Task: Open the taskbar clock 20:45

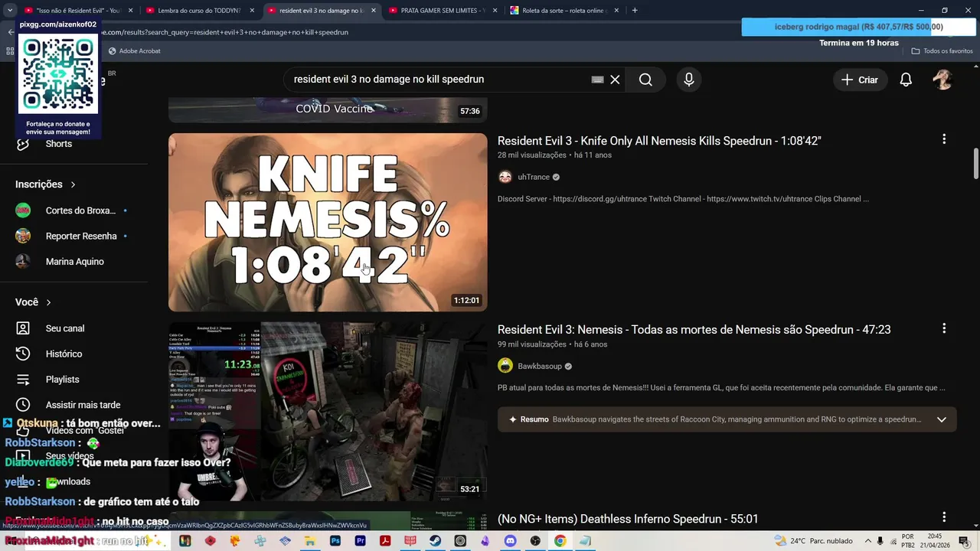Action: (x=934, y=541)
